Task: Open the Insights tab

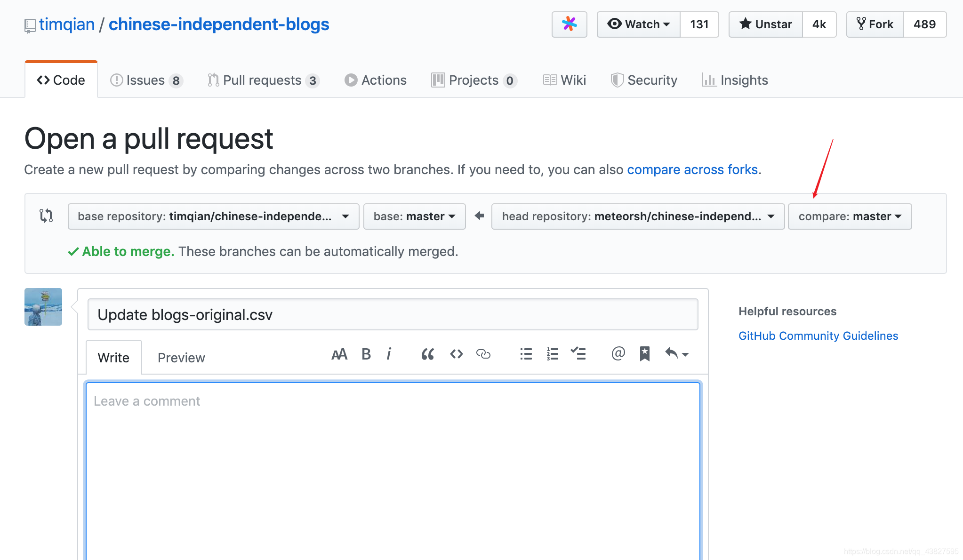Action: [735, 80]
